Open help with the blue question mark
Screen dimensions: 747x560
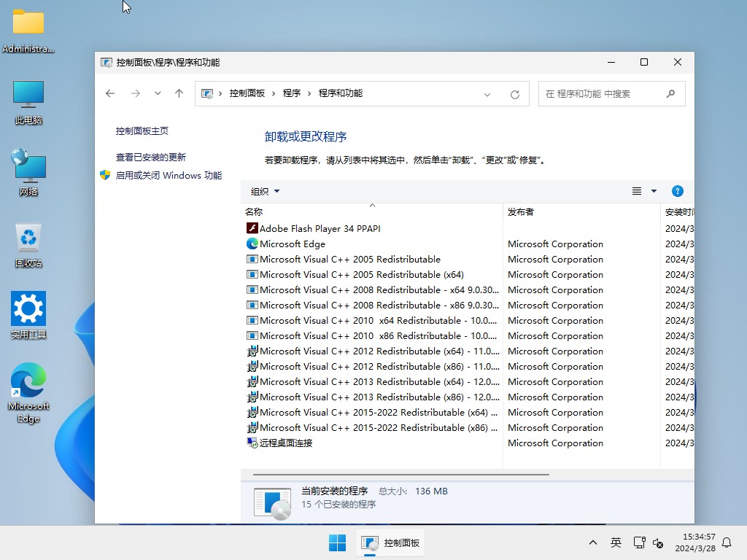point(678,191)
